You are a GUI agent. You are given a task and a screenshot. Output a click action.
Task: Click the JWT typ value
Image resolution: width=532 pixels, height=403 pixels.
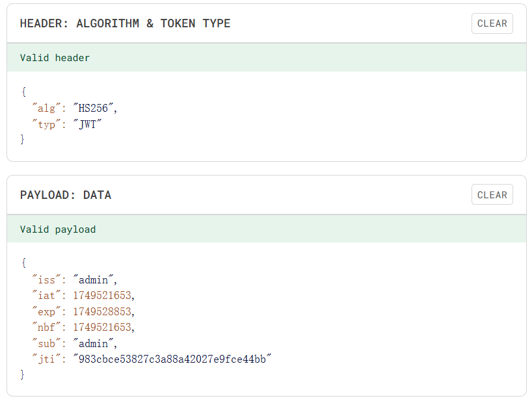tap(87, 124)
